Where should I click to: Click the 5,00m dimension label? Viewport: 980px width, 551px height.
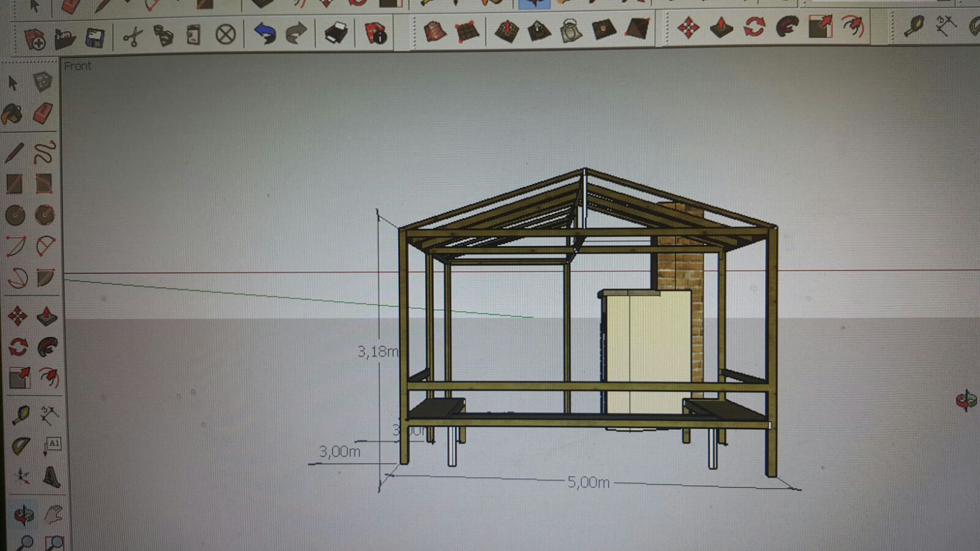pos(588,482)
